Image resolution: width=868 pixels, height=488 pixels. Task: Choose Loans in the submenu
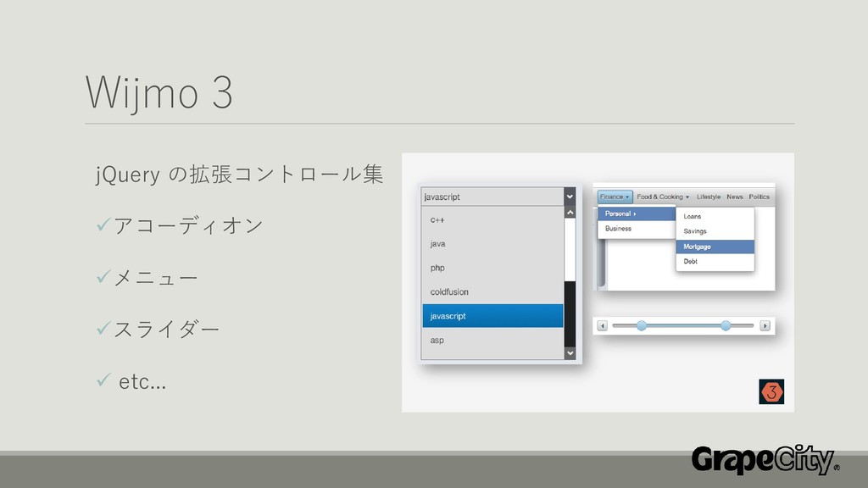coord(715,216)
